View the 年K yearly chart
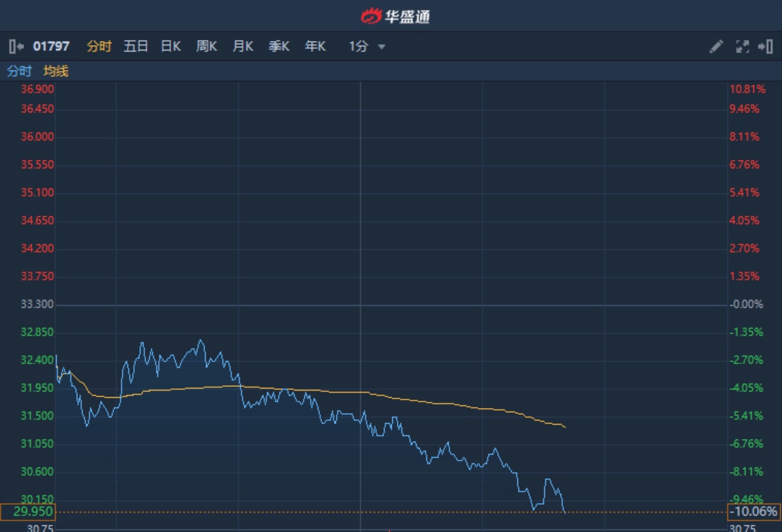The width and height of the screenshot is (782, 532). pos(315,47)
